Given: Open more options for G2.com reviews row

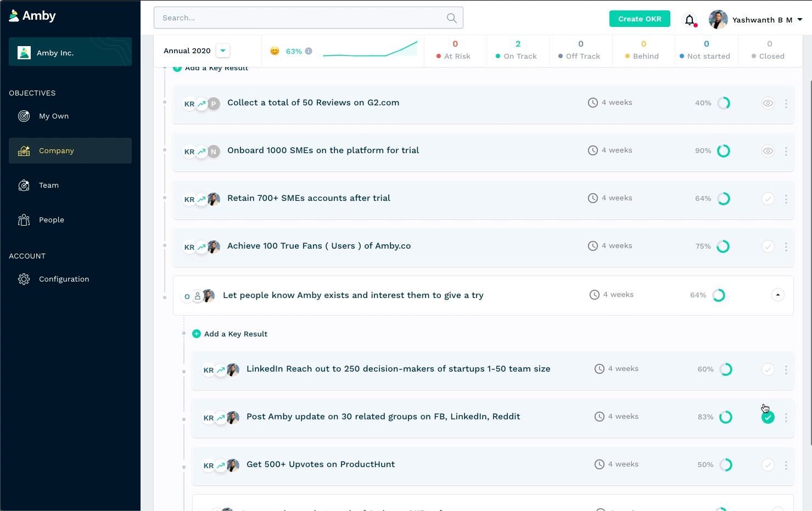Looking at the screenshot, I should coord(786,103).
